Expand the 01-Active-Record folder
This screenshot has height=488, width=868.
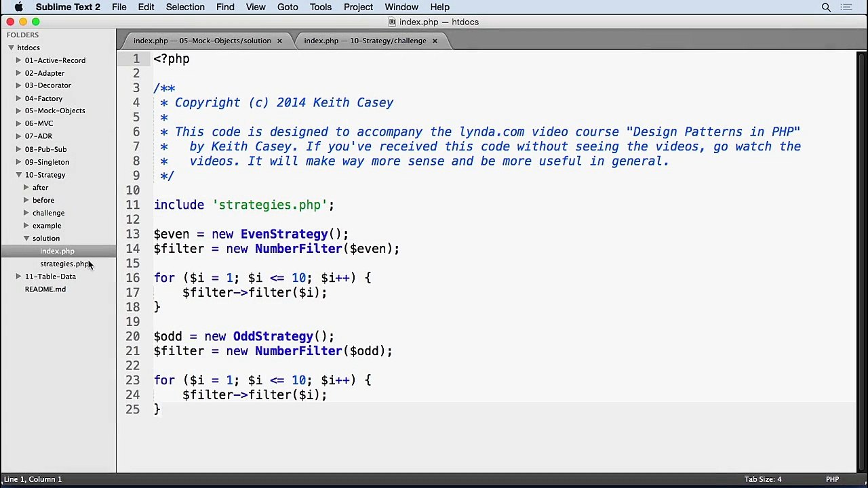[x=18, y=60]
